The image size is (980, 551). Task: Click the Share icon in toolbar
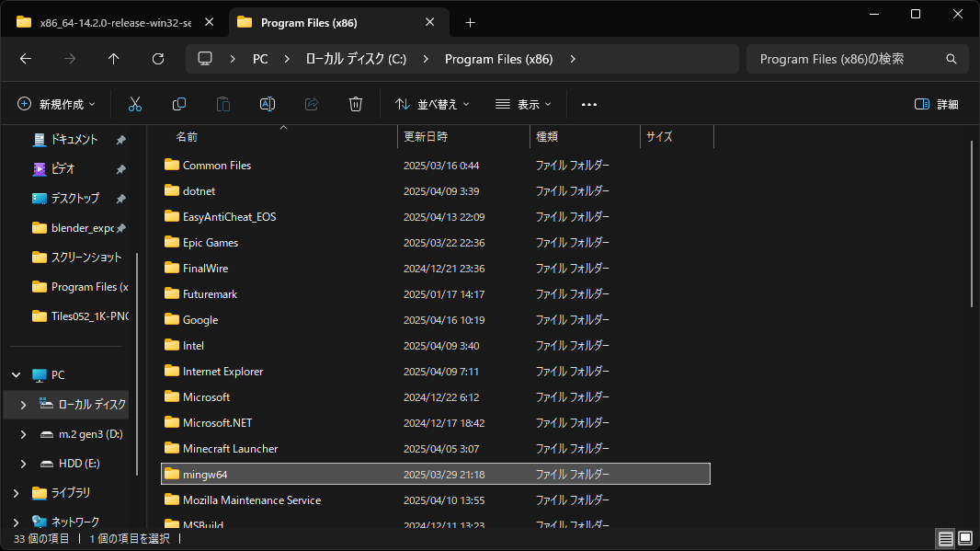point(312,105)
